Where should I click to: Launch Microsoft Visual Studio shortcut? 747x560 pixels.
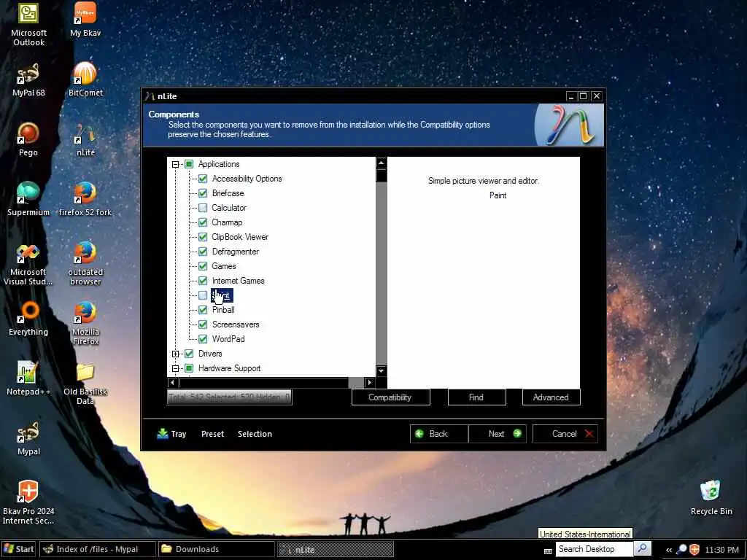[28, 264]
